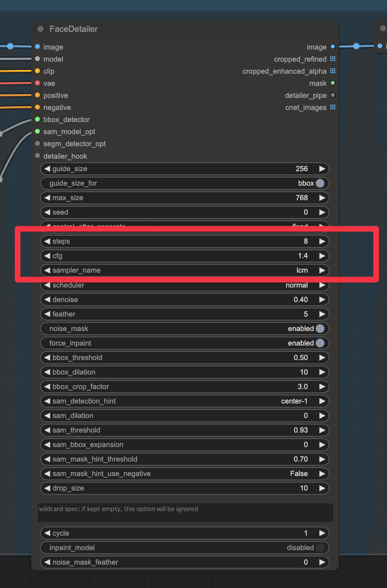The image size is (387, 588).
Task: Click the FaceDetailer node title
Action: [x=74, y=29]
